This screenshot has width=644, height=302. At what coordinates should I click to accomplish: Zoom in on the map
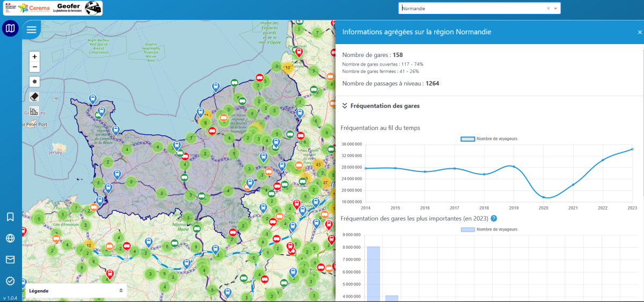[35, 56]
